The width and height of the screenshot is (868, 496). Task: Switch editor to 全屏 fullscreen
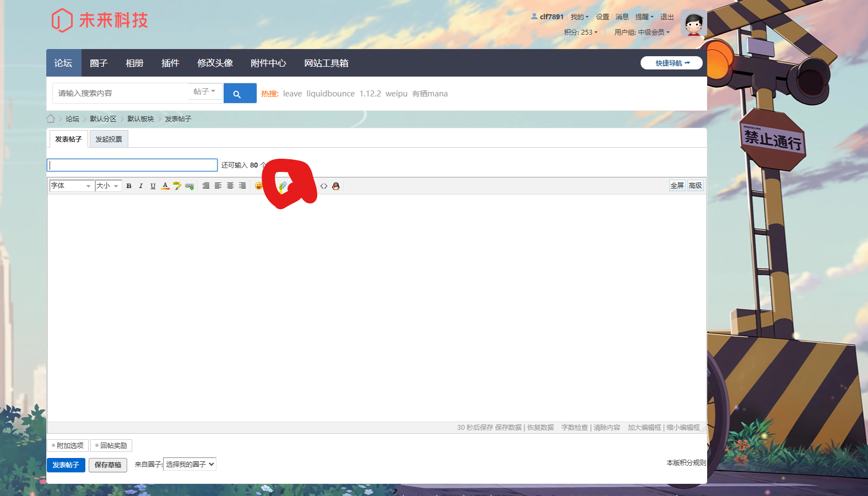point(677,186)
